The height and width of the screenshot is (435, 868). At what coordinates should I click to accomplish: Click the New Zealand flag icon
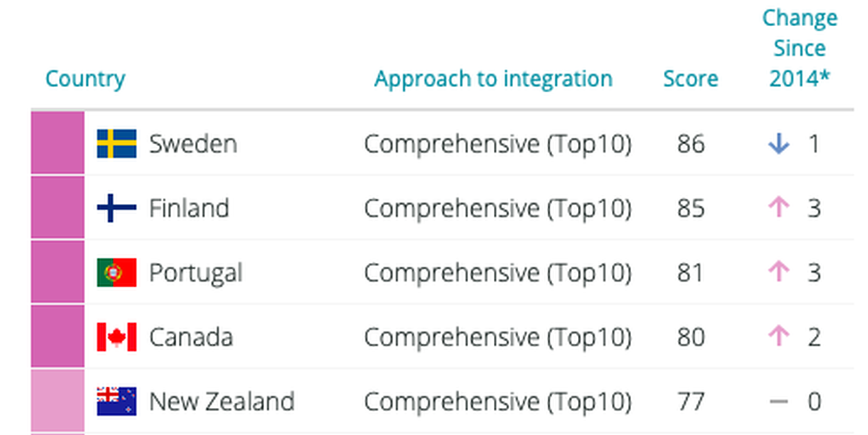point(116,401)
